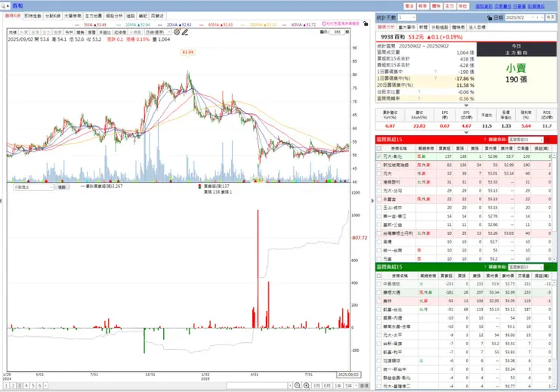This screenshot has width=559, height=392.
Task: Open 關鍵券商 dropdown in 區間買超15 header
Action: pos(526,140)
